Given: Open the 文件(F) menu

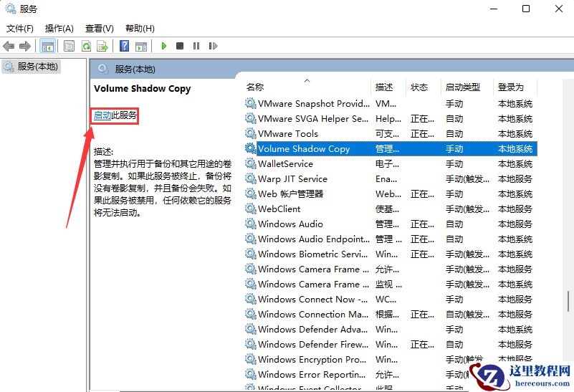Looking at the screenshot, I should (x=20, y=28).
